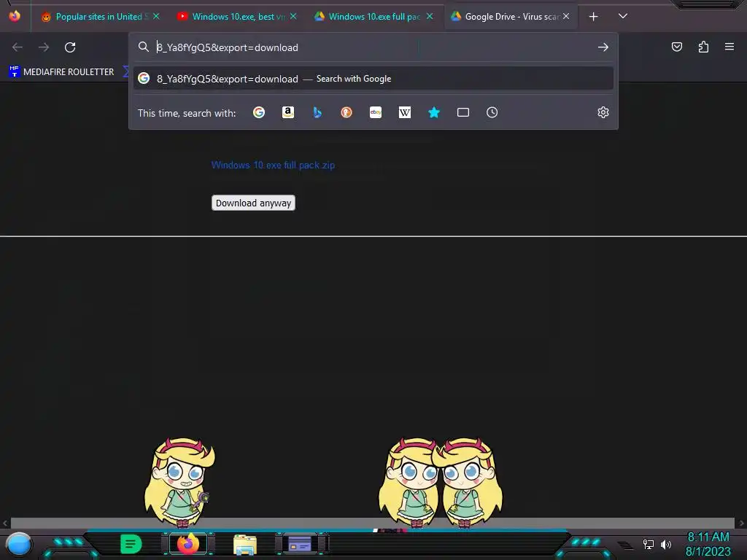Image resolution: width=747 pixels, height=560 pixels.
Task: Open MEDIAFIRE ROULETTER bookmark
Action: tap(62, 72)
